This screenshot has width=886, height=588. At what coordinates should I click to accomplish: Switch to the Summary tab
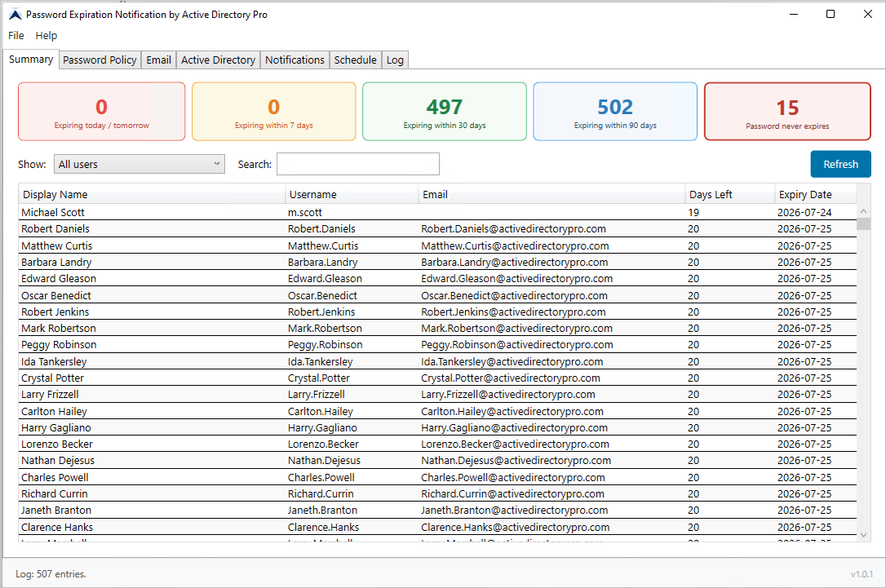click(31, 60)
